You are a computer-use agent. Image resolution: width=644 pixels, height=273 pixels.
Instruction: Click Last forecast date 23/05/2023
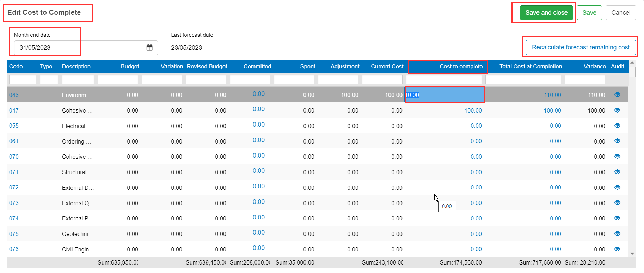[x=186, y=48]
